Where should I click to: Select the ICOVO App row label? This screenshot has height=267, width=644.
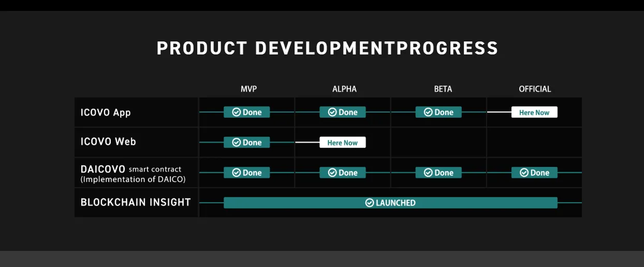click(x=106, y=113)
